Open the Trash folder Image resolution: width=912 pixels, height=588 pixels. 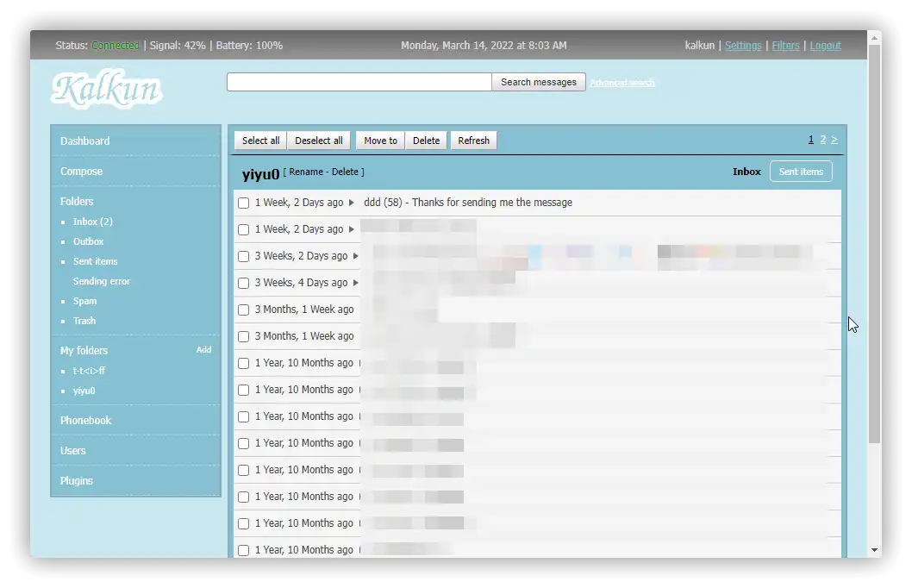tap(84, 321)
